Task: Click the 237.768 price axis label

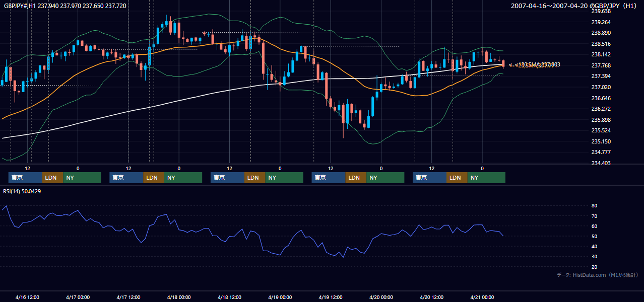Action: pos(601,65)
